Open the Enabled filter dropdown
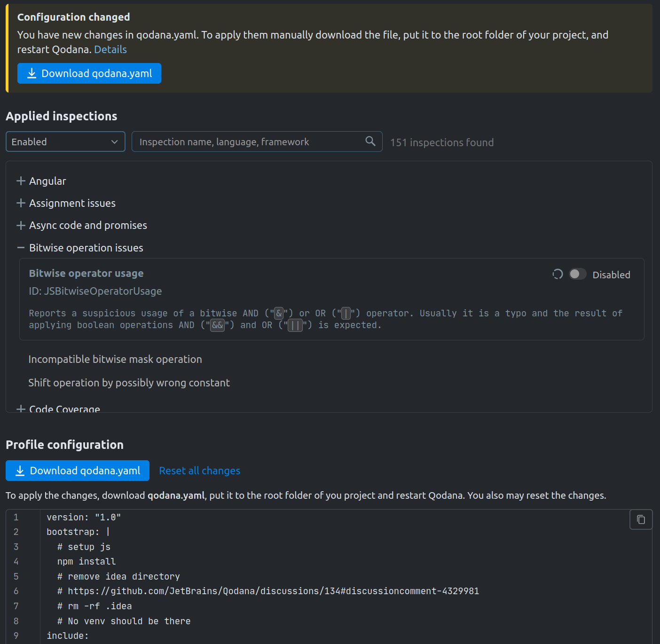 (x=65, y=141)
